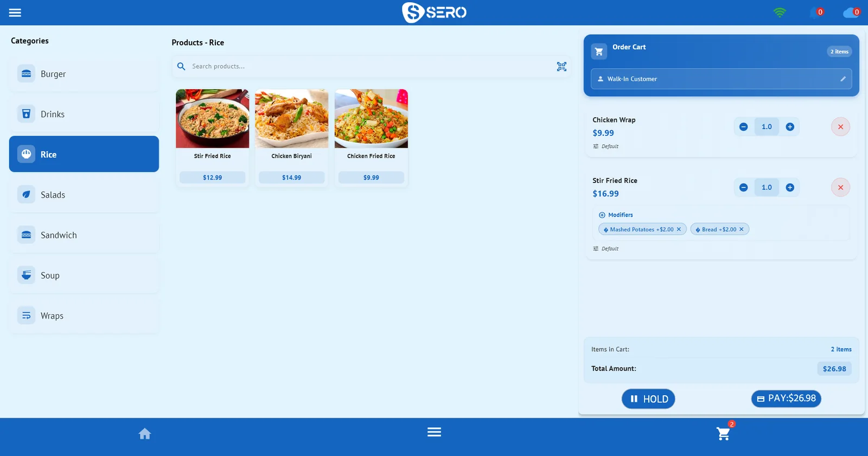Add Stir Fried Rice product image
Viewport: 868px width, 456px height.
[213, 119]
